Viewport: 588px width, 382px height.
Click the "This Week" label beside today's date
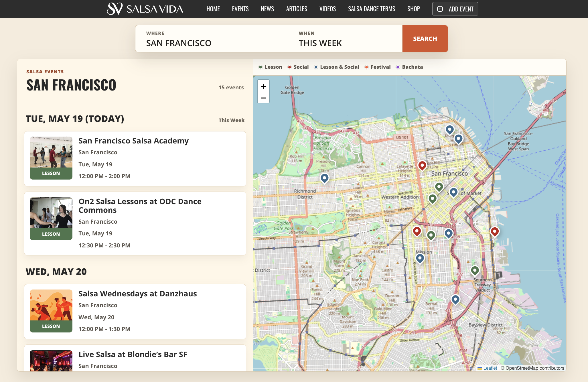pos(232,120)
